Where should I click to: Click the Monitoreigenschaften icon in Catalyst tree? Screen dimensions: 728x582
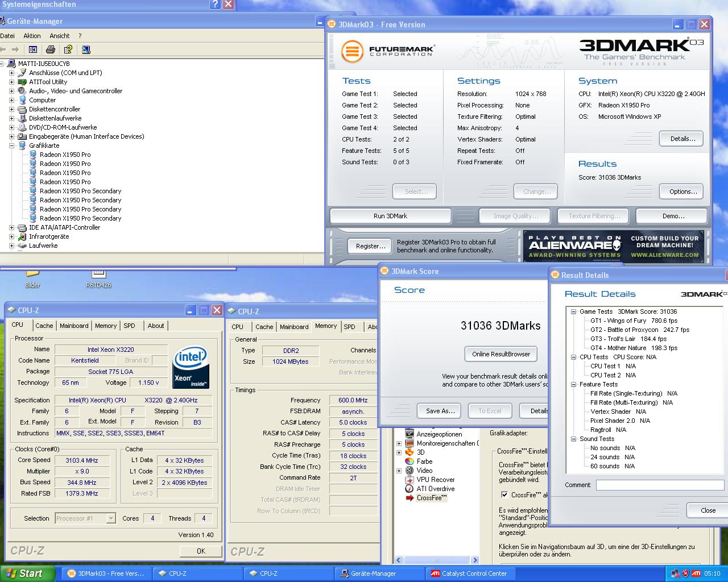[x=409, y=443]
